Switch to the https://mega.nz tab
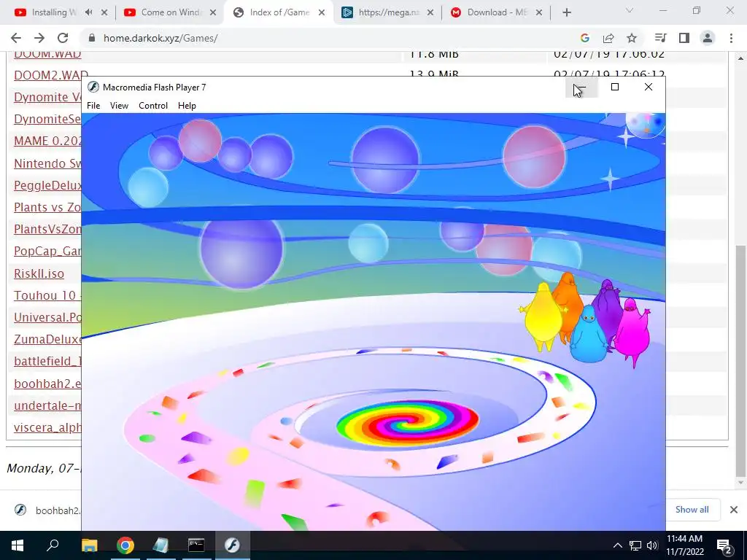 tap(388, 12)
